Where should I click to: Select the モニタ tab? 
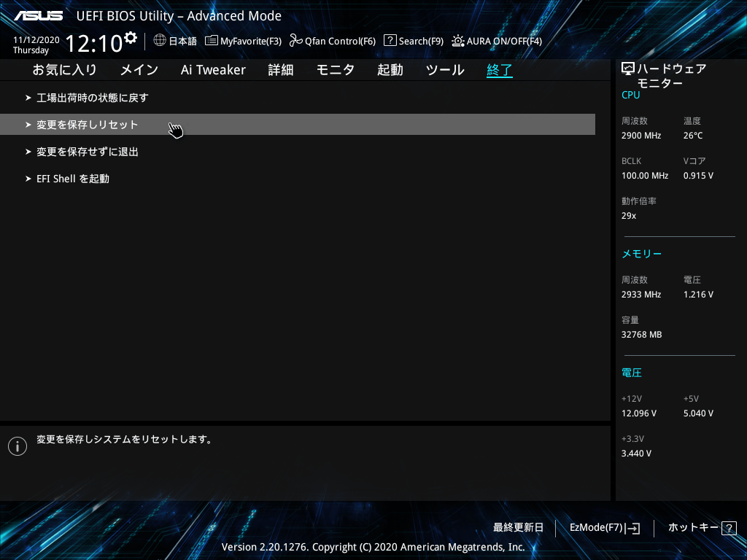335,70
